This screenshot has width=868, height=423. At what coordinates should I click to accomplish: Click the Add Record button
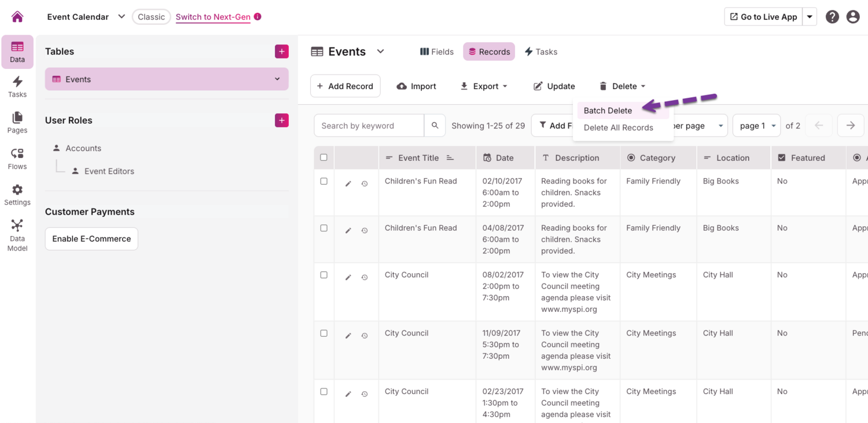345,86
